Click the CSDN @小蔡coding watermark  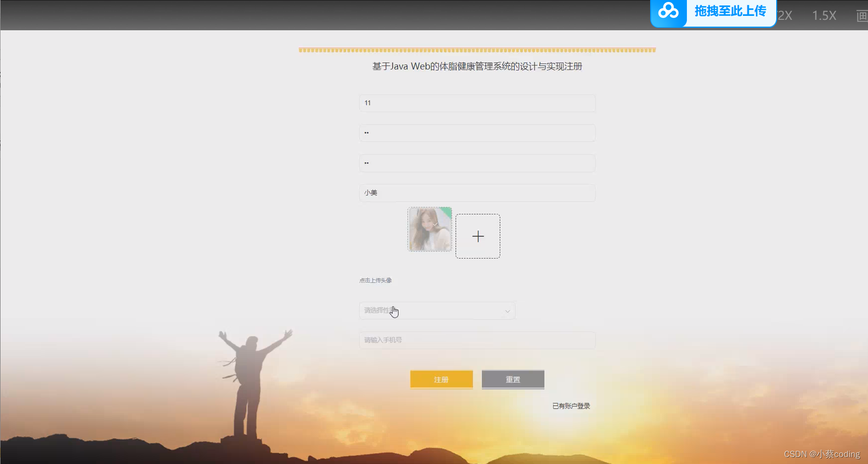pos(822,454)
